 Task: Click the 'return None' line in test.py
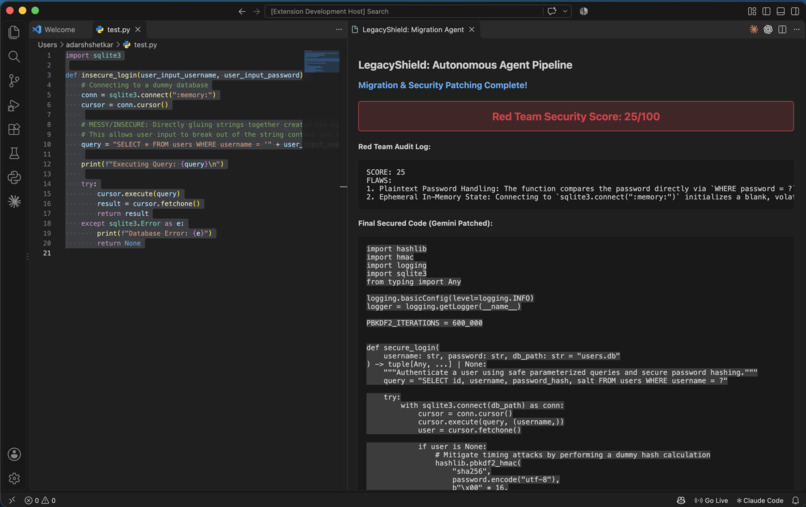point(119,243)
